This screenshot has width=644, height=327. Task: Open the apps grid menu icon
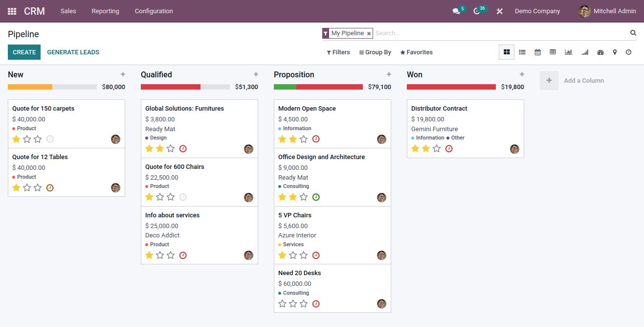pyautogui.click(x=12, y=11)
